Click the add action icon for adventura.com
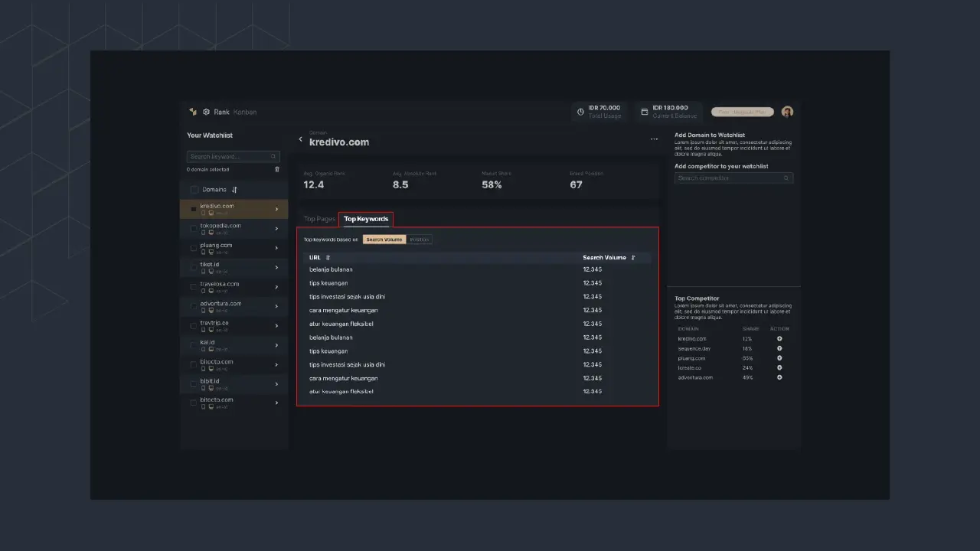 [x=779, y=377]
